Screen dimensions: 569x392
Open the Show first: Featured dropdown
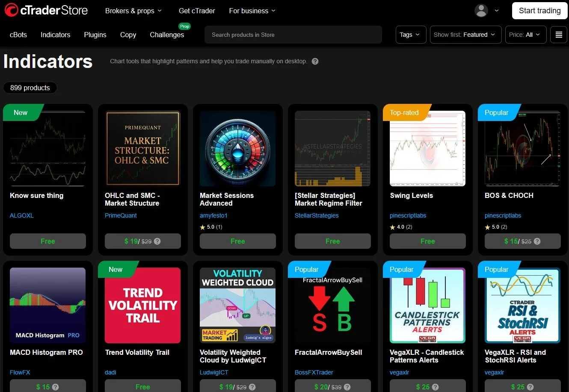pyautogui.click(x=465, y=35)
